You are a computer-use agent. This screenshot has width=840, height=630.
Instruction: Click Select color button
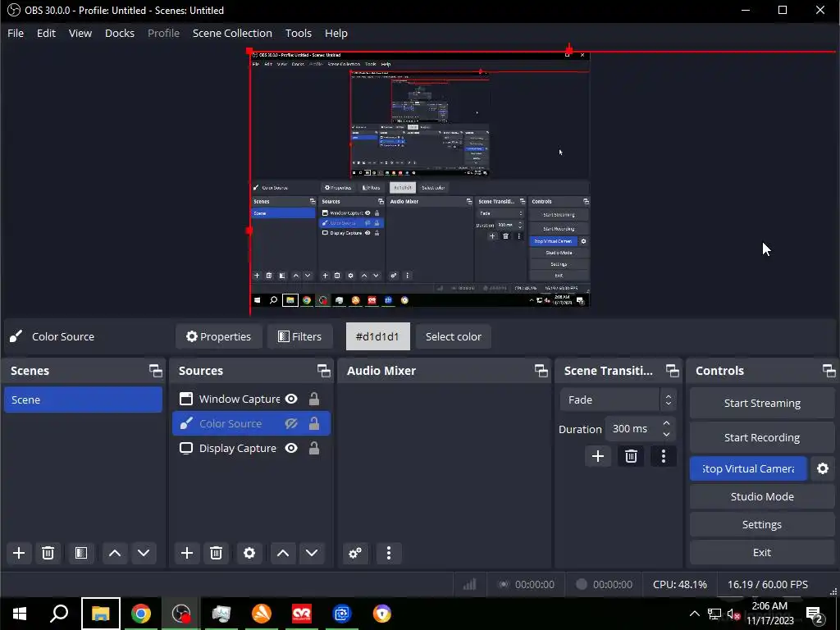(x=453, y=336)
